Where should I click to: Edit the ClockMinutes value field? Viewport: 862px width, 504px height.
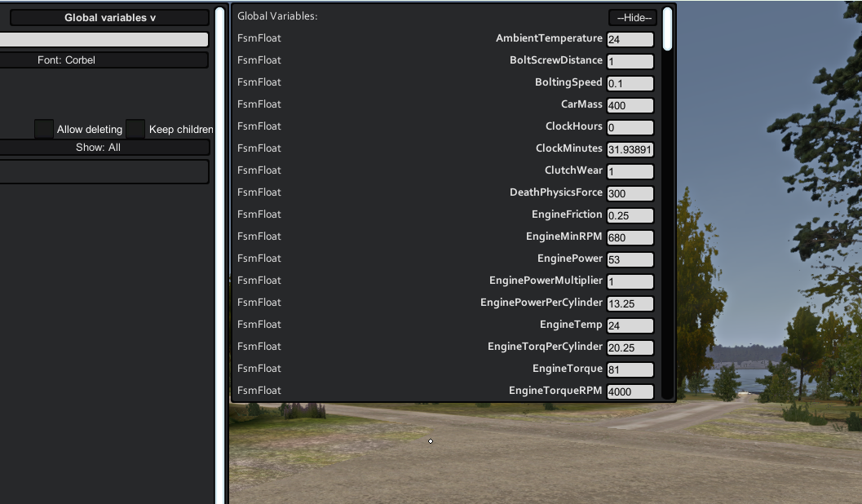tap(630, 149)
